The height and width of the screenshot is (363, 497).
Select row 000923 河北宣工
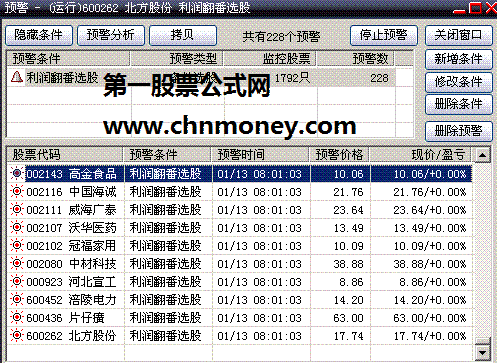240,282
